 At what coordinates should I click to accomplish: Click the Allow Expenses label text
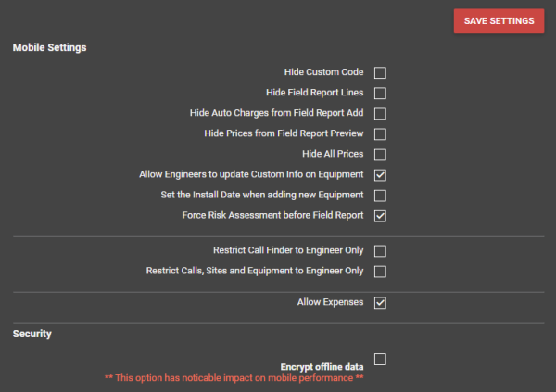(330, 302)
